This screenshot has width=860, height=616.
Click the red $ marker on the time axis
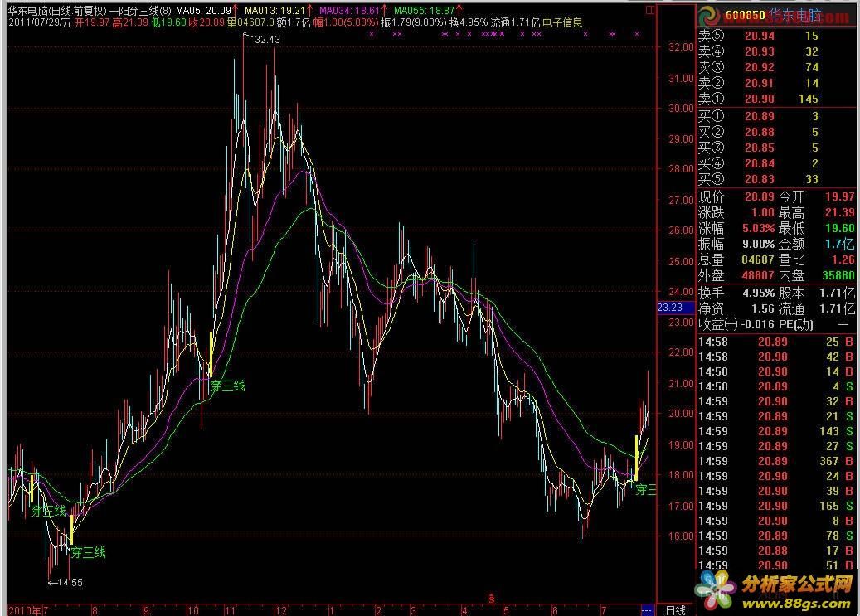tap(492, 599)
